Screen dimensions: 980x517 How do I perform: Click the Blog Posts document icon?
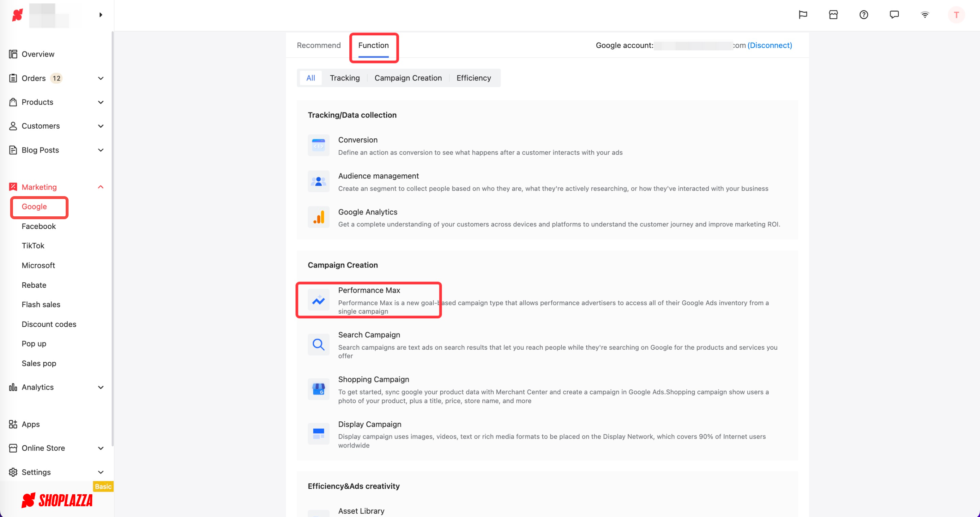coord(13,150)
